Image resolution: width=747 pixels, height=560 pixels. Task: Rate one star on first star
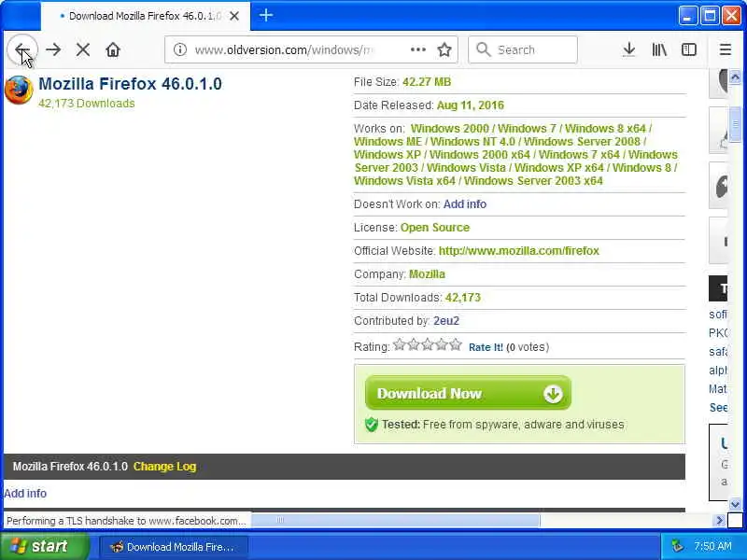400,344
